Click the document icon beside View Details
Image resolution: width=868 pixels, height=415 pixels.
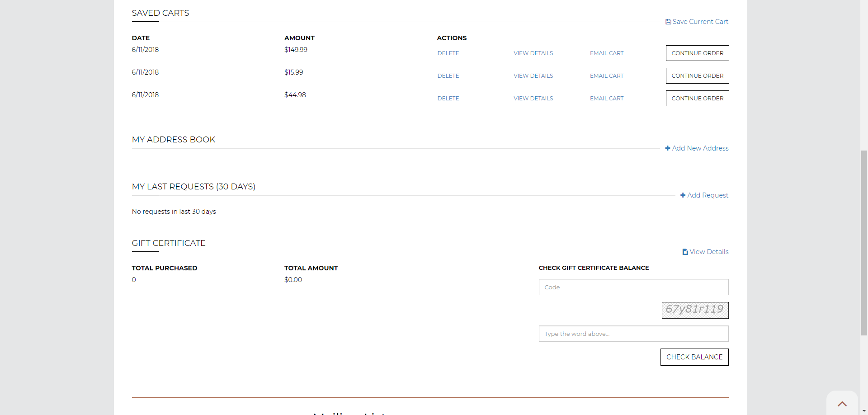pos(685,252)
